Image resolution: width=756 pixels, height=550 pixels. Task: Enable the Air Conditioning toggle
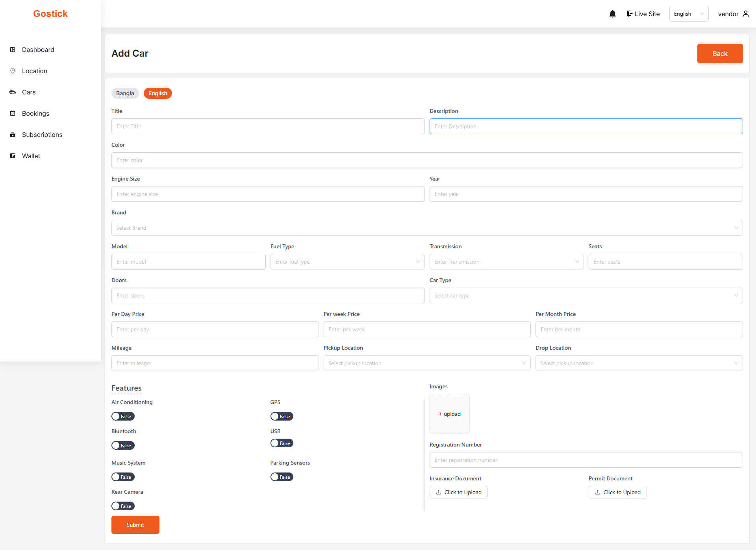pyautogui.click(x=123, y=416)
